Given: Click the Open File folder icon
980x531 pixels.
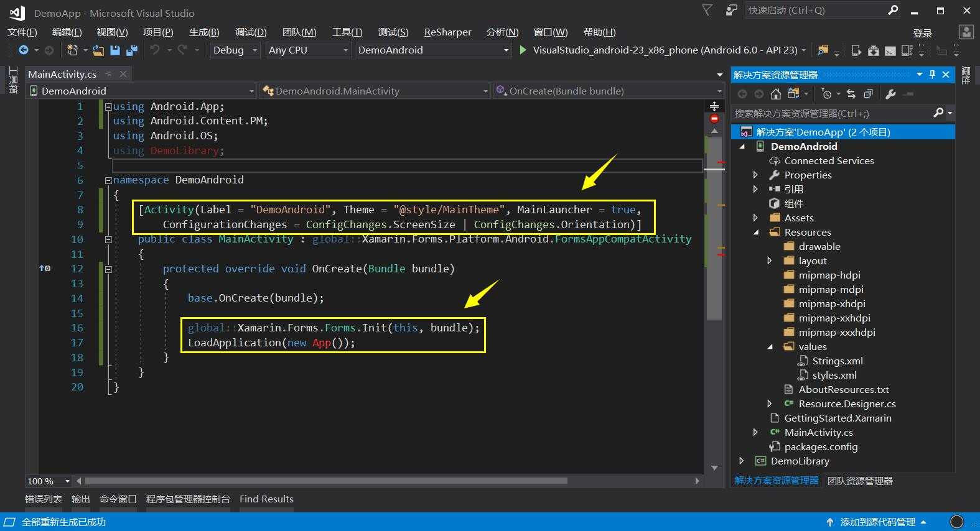Looking at the screenshot, I should click(98, 50).
